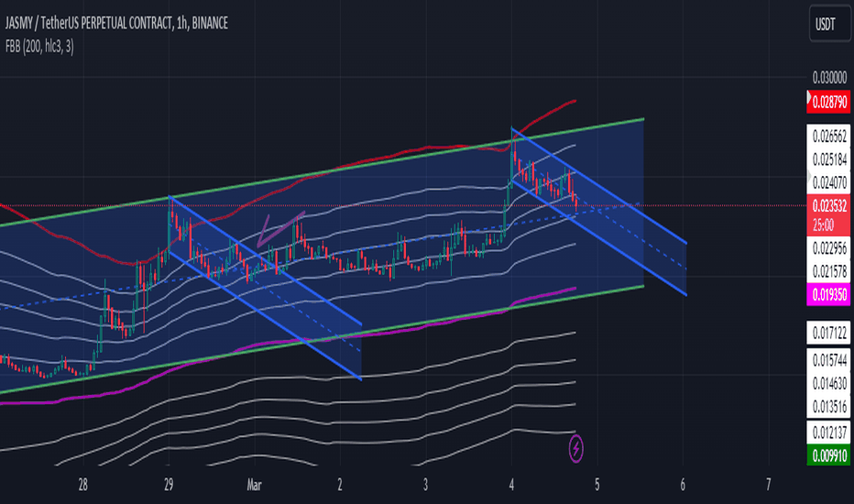Click the 0.022956 price level label
The image size is (854, 504).
828,248
